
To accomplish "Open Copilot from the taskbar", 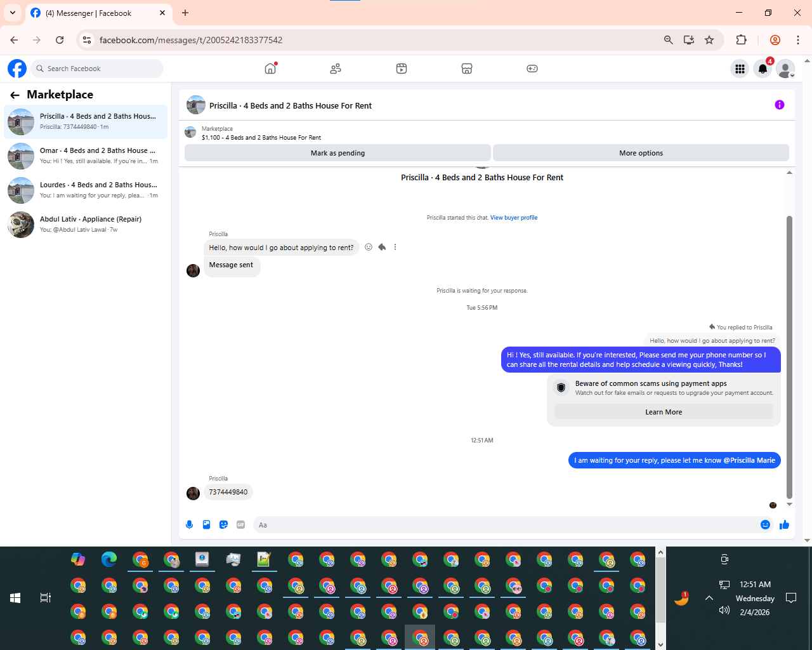I will coord(78,559).
